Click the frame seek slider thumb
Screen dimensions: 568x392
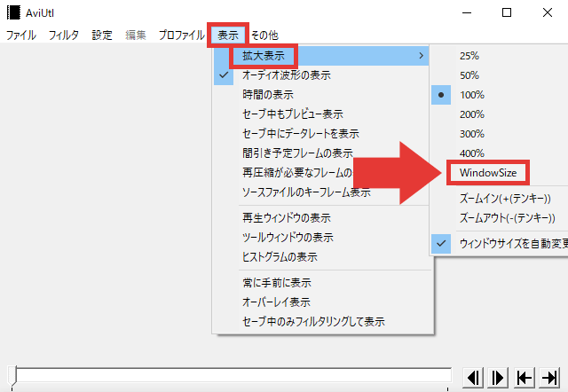pos(12,376)
